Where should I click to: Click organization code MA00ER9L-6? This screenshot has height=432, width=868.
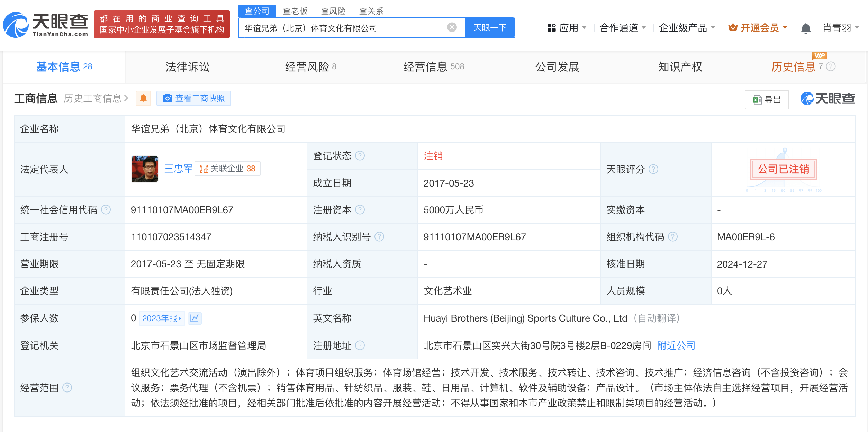coord(746,237)
